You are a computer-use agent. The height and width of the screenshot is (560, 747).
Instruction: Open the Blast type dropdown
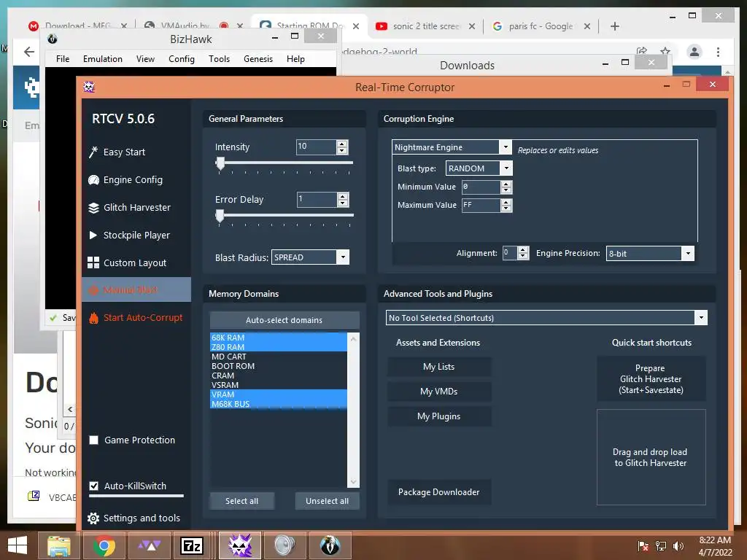pyautogui.click(x=506, y=168)
